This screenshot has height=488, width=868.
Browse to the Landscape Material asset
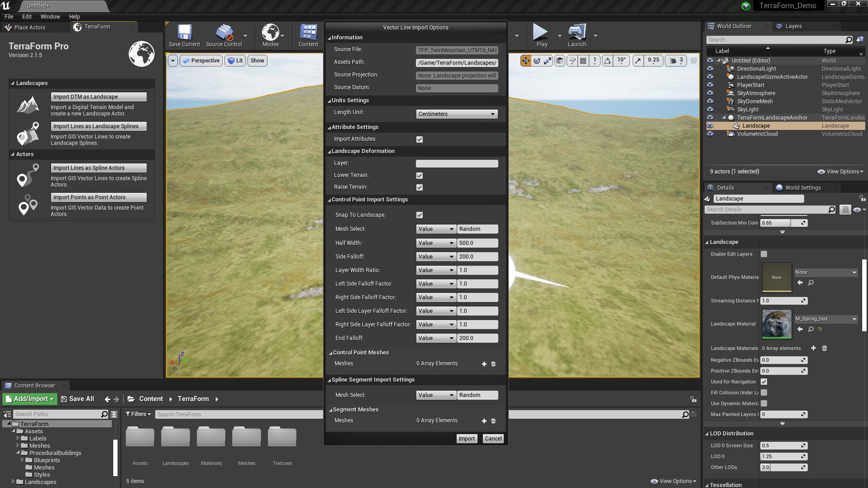(811, 329)
